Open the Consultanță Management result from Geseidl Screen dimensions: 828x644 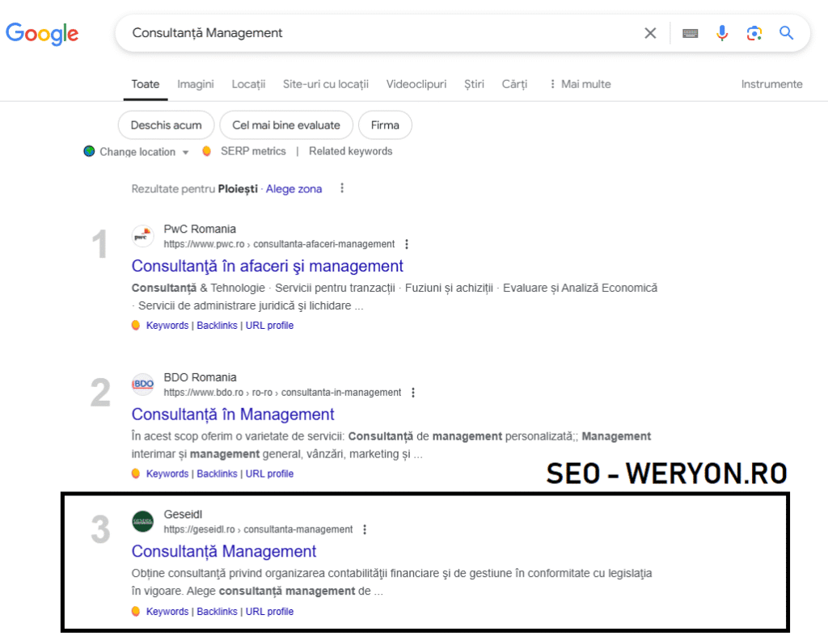tap(224, 551)
